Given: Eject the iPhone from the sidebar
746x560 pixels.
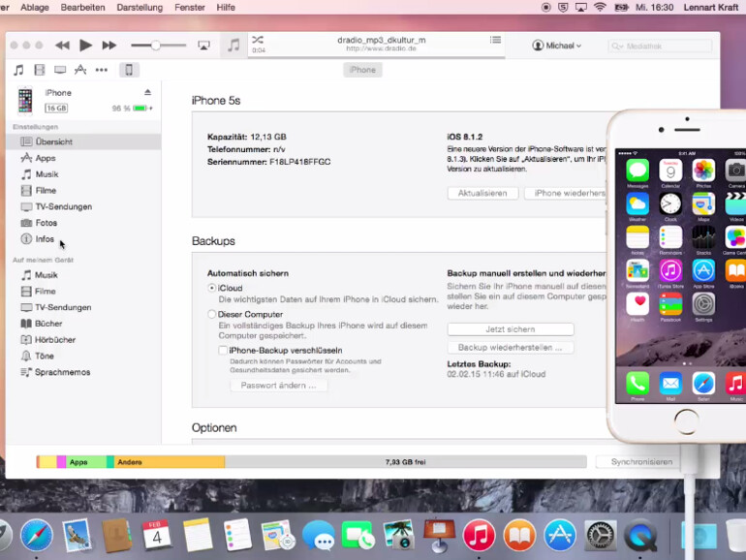Looking at the screenshot, I should (147, 92).
